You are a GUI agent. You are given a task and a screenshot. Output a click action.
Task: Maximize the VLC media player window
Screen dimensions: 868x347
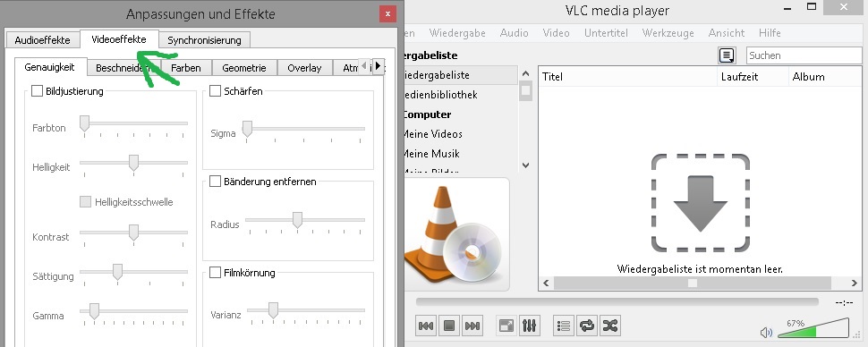pyautogui.click(x=812, y=6)
